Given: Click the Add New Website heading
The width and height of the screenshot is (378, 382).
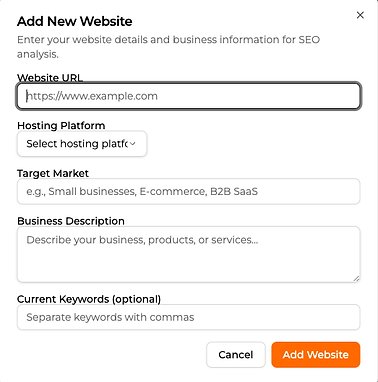Looking at the screenshot, I should point(75,21).
